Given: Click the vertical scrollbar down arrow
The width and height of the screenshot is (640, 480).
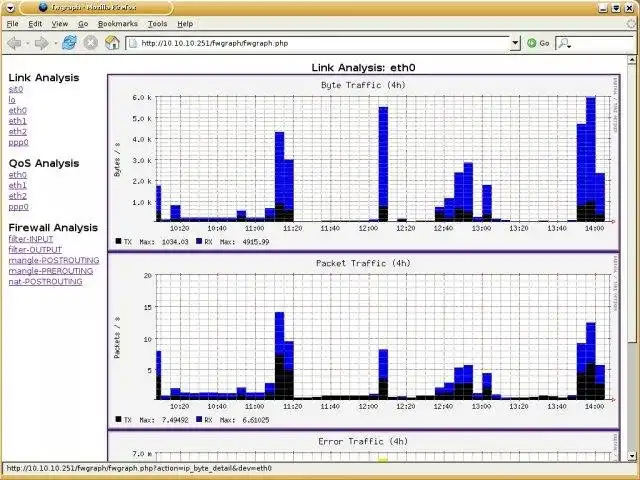Looking at the screenshot, I should tap(632, 456).
